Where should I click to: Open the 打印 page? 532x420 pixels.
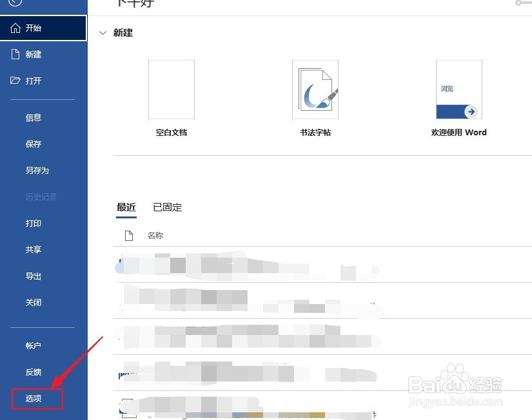(34, 224)
